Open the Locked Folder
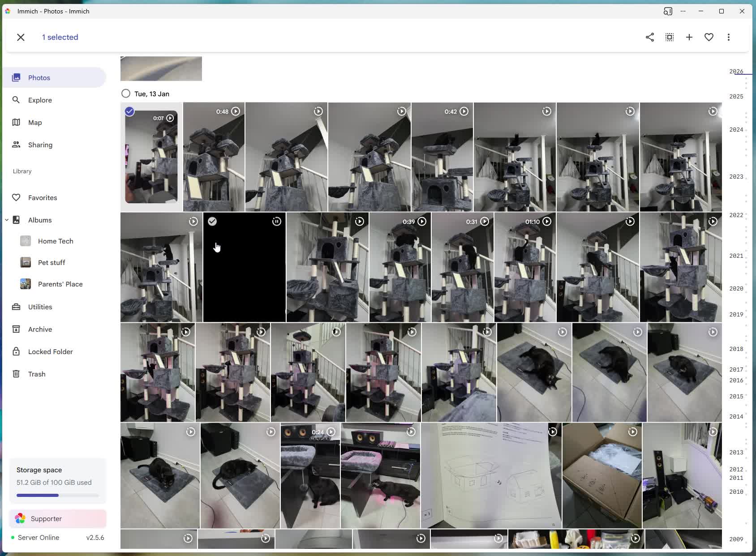Image resolution: width=756 pixels, height=556 pixels. [50, 351]
